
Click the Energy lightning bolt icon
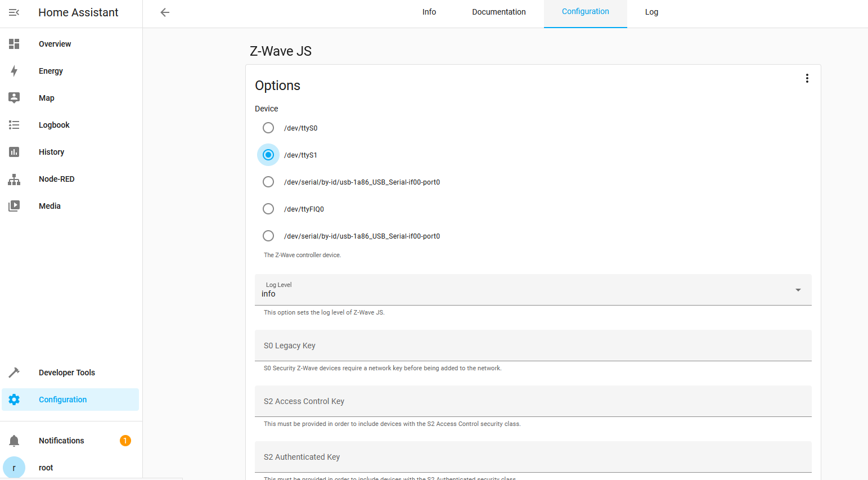tap(14, 71)
